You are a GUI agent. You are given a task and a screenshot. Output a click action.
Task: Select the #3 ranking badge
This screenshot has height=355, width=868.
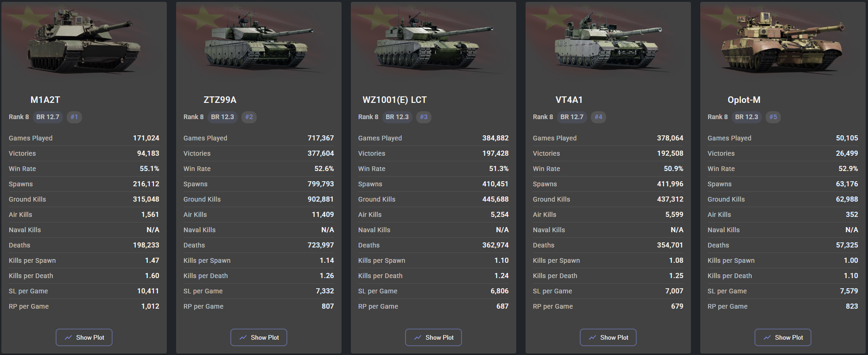424,117
